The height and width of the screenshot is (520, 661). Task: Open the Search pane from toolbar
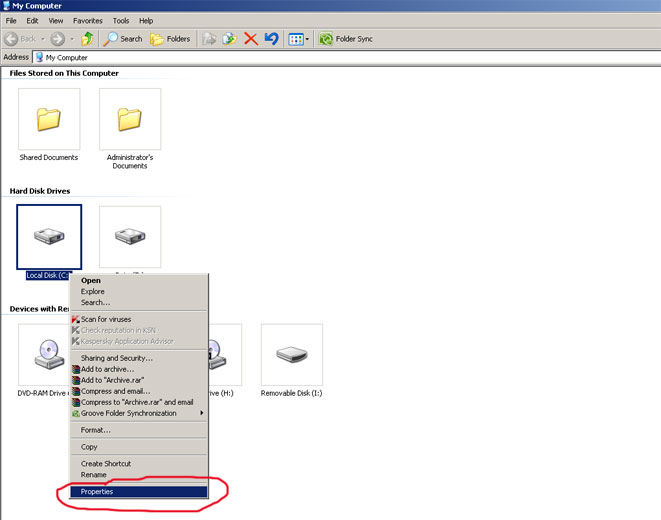click(x=123, y=39)
